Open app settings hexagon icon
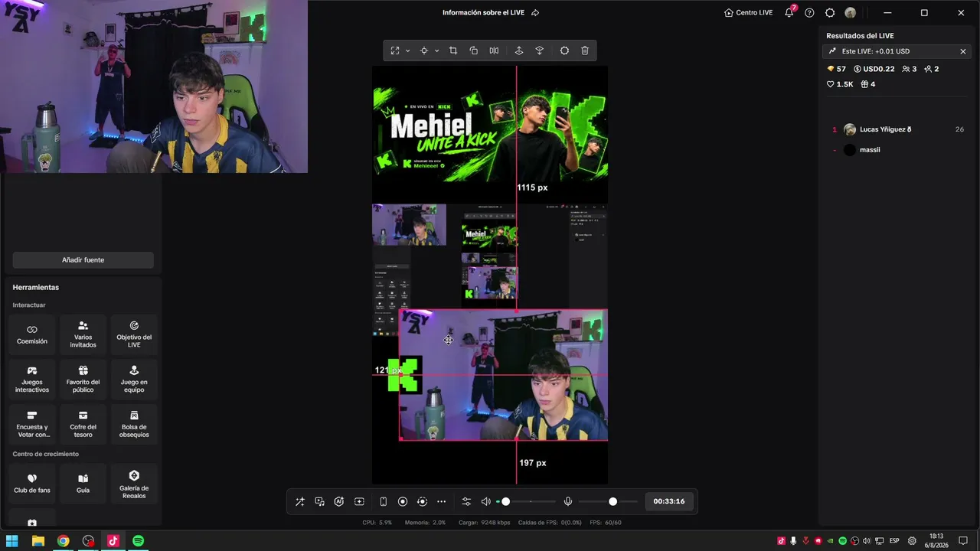The height and width of the screenshot is (551, 980). point(830,12)
